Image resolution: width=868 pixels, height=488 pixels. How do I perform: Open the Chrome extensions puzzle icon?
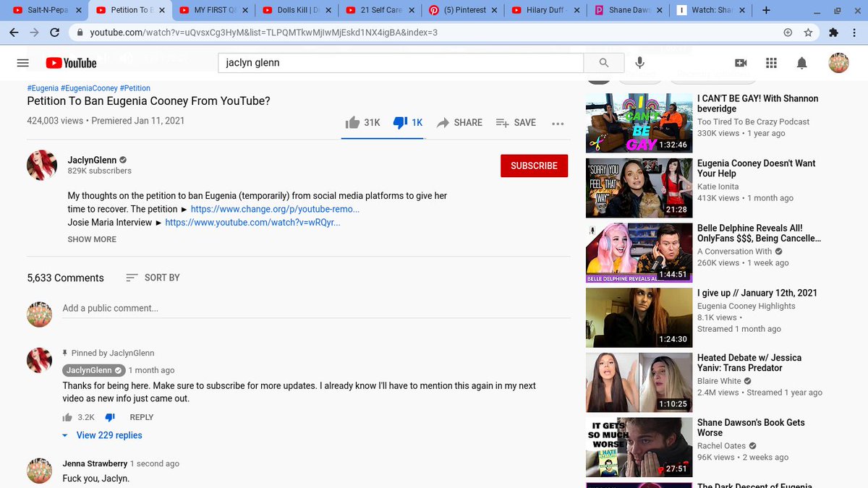(833, 33)
